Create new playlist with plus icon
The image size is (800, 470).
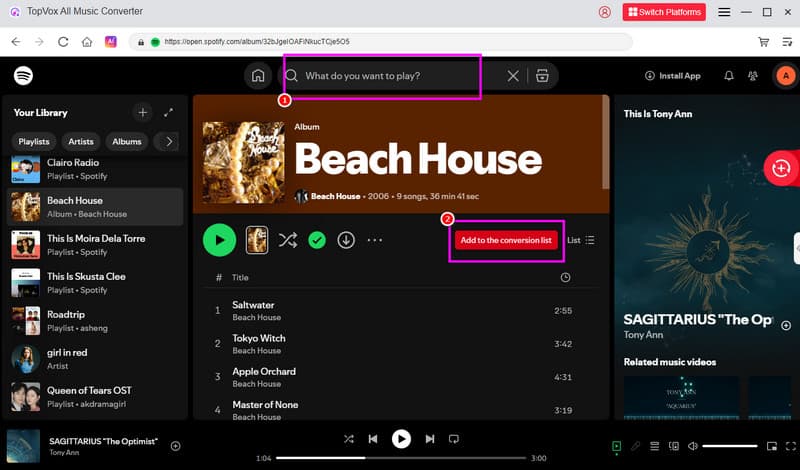tap(142, 113)
